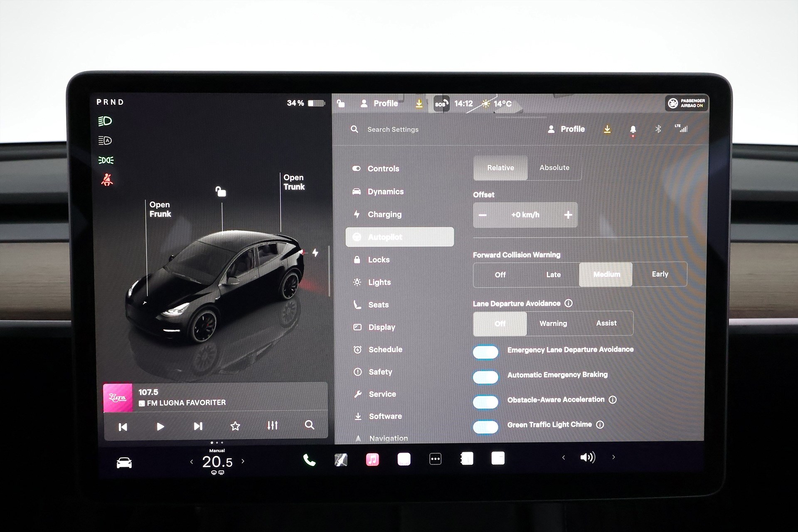The image size is (798, 532).
Task: Decrease volume with left chevron
Action: click(564, 458)
